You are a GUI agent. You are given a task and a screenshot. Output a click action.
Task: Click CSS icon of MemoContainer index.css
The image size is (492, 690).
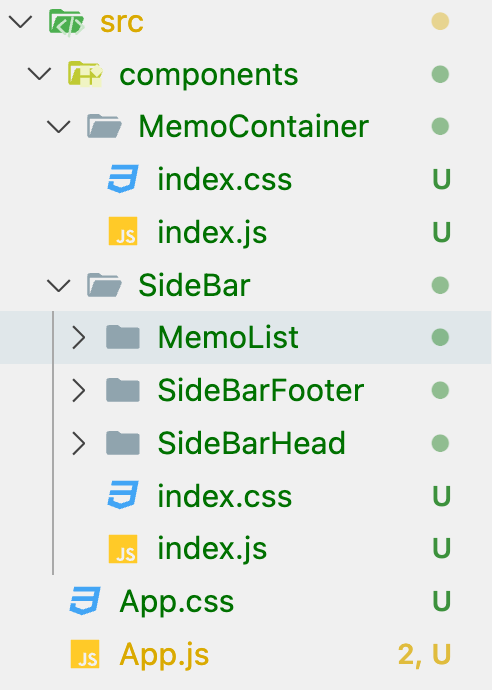click(x=123, y=179)
